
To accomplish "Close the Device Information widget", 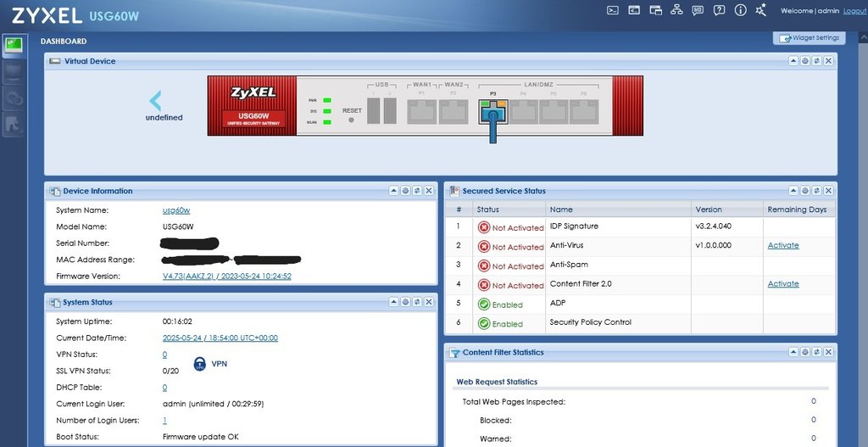I will (x=428, y=191).
